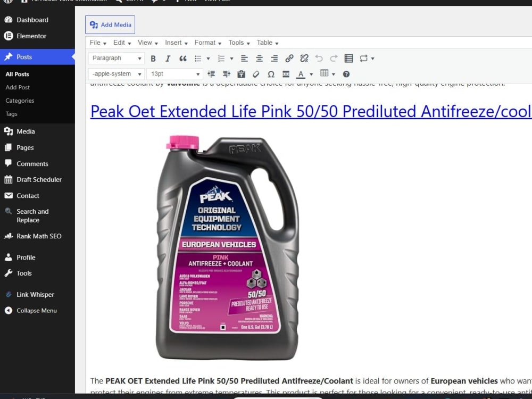Image resolution: width=532 pixels, height=399 pixels.
Task: Click the Add Media button
Action: tap(110, 24)
